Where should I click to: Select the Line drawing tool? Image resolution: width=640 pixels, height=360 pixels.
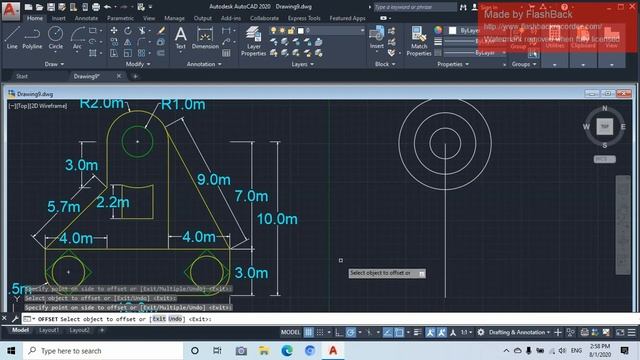pyautogui.click(x=12, y=38)
